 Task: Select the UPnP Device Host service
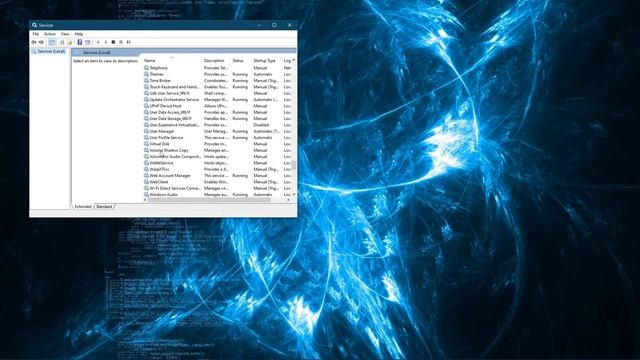point(217,106)
